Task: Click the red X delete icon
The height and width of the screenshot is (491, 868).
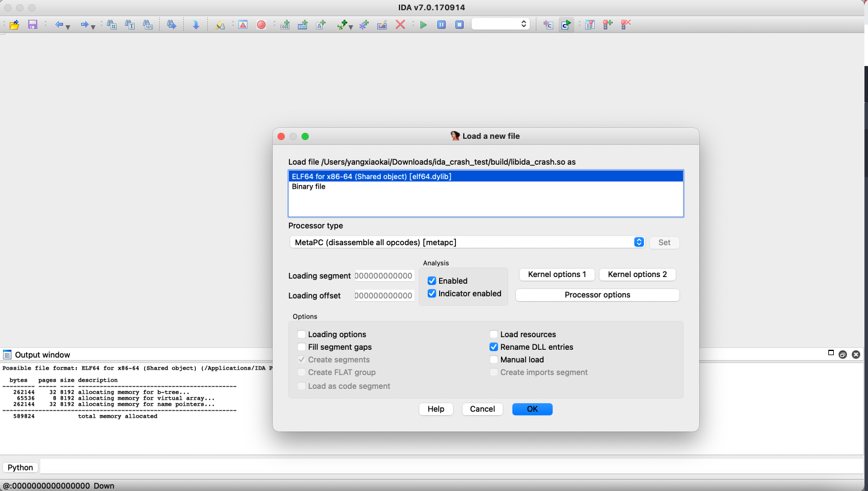Action: (400, 25)
